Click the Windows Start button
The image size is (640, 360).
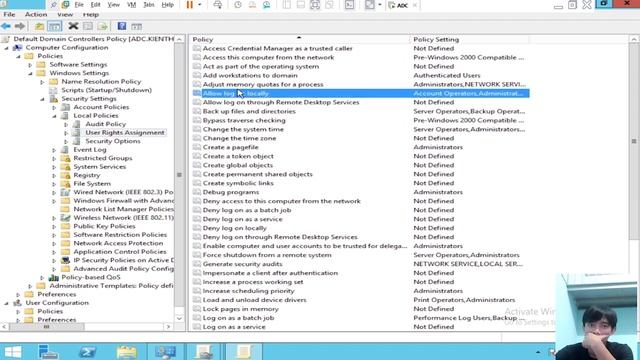click(x=13, y=352)
